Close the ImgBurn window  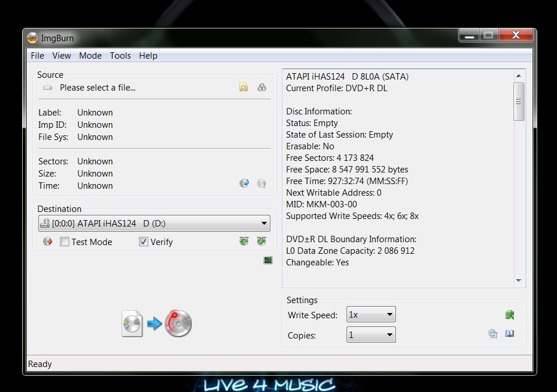(x=516, y=35)
